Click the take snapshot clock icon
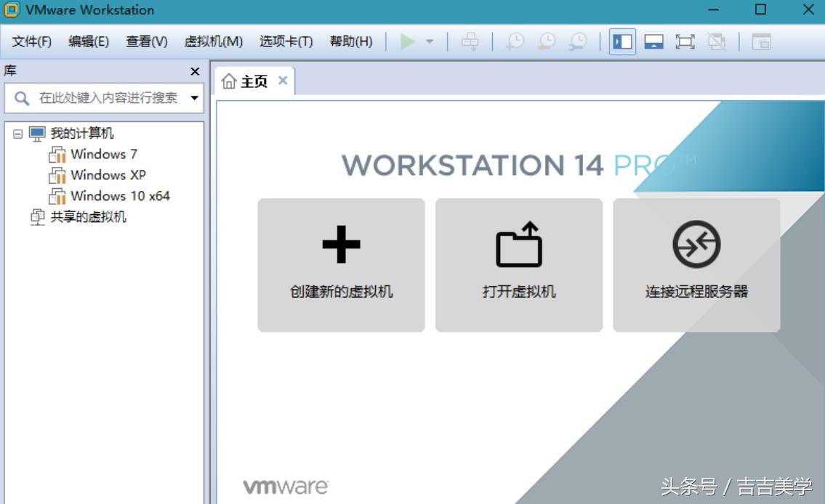Screen dimensions: 825x504 click(x=515, y=41)
